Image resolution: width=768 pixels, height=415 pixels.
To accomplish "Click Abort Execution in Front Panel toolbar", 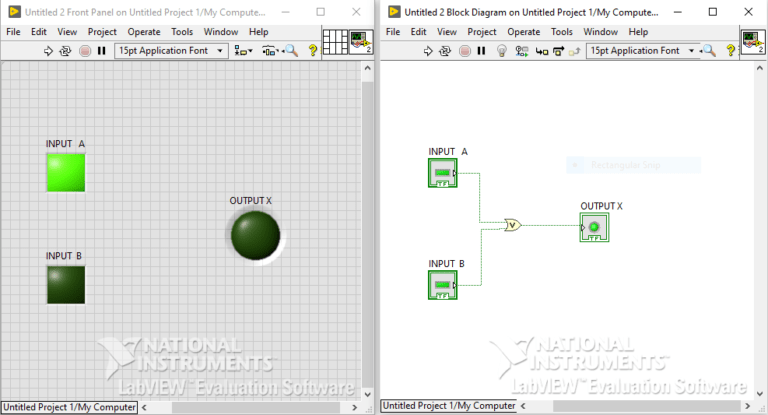I will tap(85, 50).
